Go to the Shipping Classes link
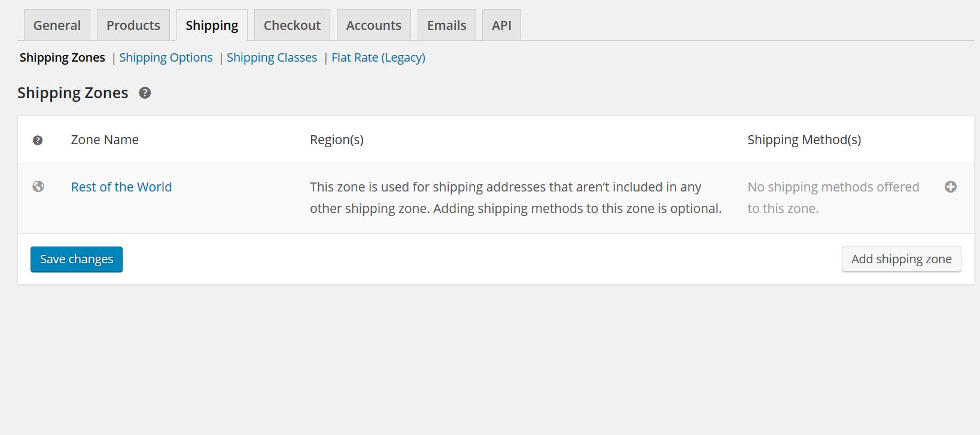 coord(272,57)
